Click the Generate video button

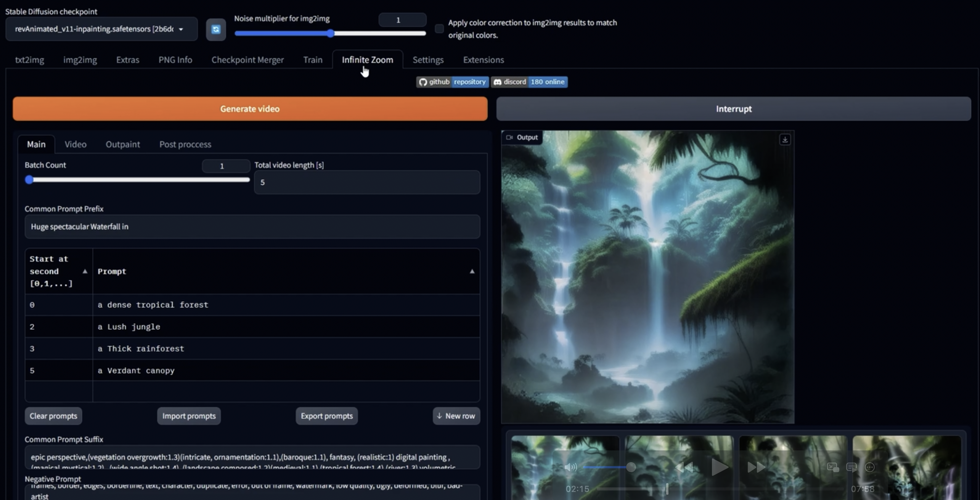tap(250, 109)
